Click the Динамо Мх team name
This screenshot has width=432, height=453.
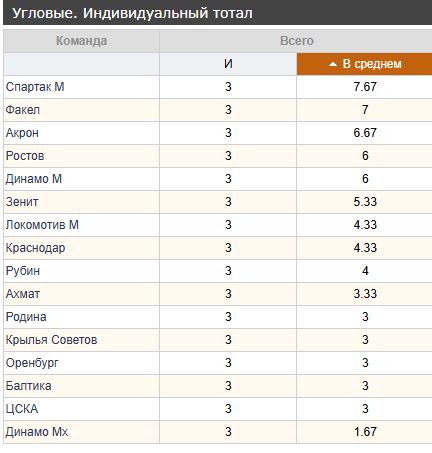click(37, 432)
